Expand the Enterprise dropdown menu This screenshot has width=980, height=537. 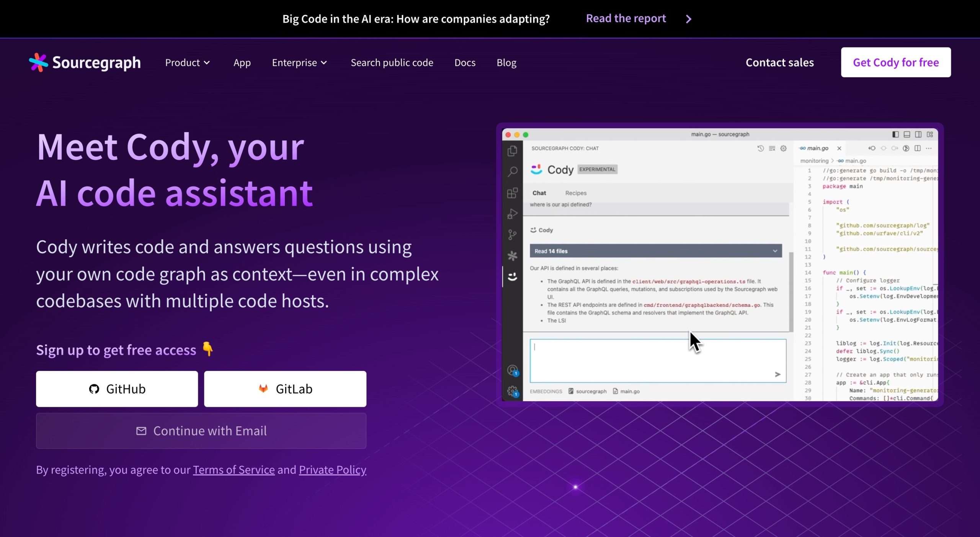(x=299, y=62)
